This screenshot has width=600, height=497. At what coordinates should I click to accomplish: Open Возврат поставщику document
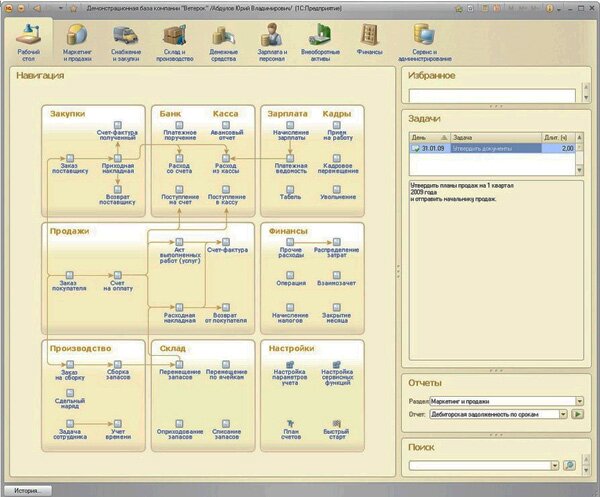point(117,196)
